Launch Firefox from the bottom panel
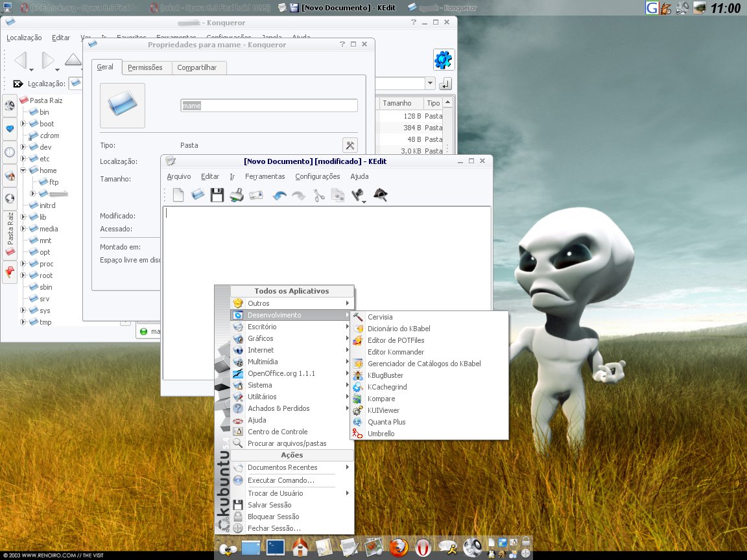Image resolution: width=747 pixels, height=560 pixels. click(398, 548)
